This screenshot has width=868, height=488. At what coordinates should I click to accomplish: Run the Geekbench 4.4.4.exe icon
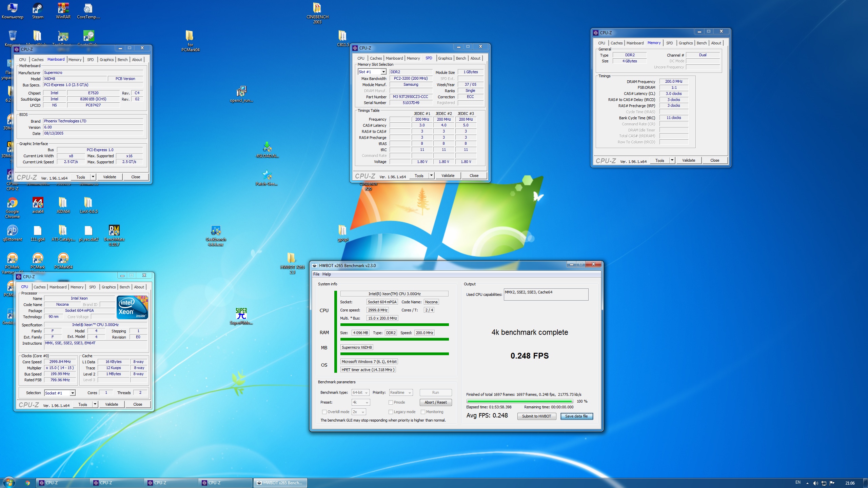[x=216, y=235]
